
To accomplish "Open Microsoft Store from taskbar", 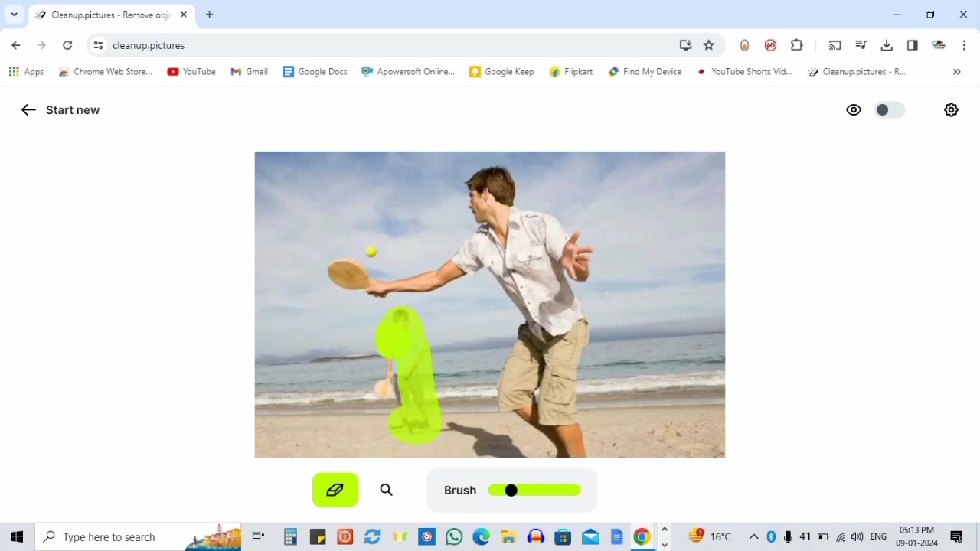I will coord(563,536).
